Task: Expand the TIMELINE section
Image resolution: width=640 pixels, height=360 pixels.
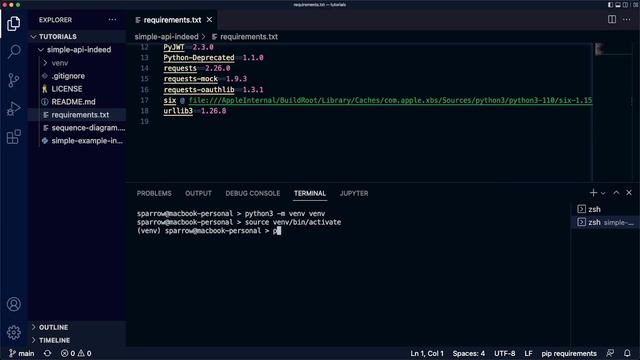Action: coord(77,340)
